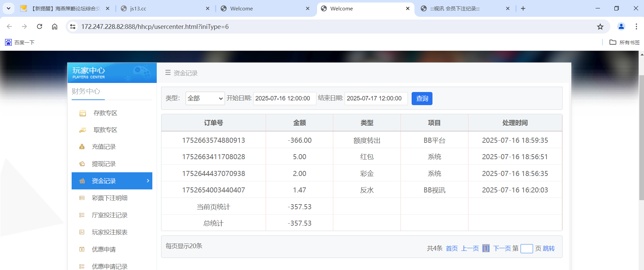This screenshot has height=270, width=644.
Task: Click the 跳转 page jump link
Action: 548,249
